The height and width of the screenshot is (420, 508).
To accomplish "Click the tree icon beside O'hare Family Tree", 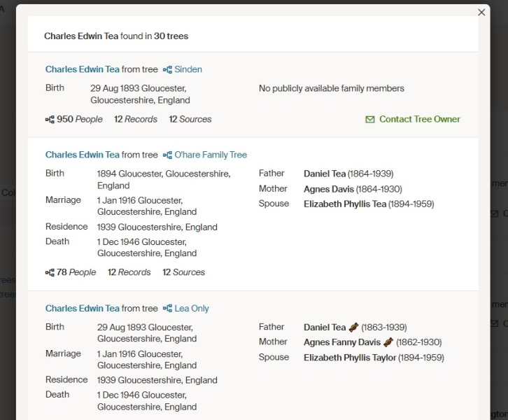I will (167, 155).
